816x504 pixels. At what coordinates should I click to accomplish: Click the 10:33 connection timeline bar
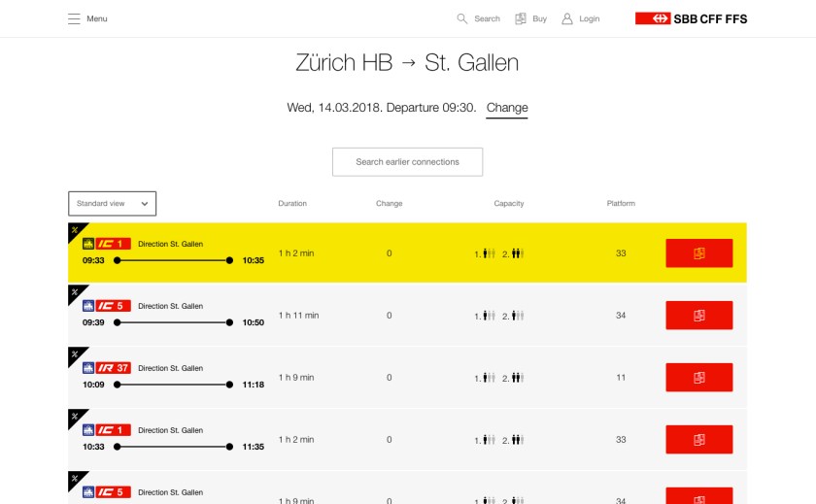[173, 447]
